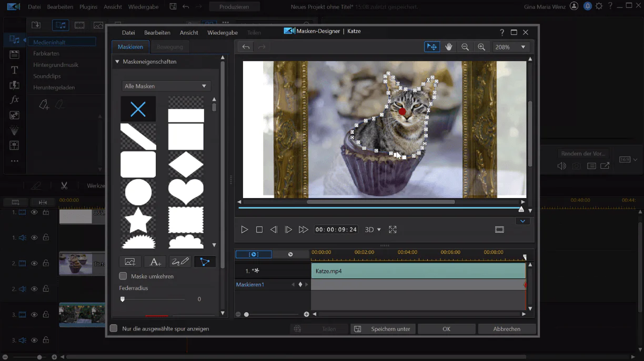The height and width of the screenshot is (361, 644).
Task: Create a text mask with A+ icon
Action: [155, 262]
